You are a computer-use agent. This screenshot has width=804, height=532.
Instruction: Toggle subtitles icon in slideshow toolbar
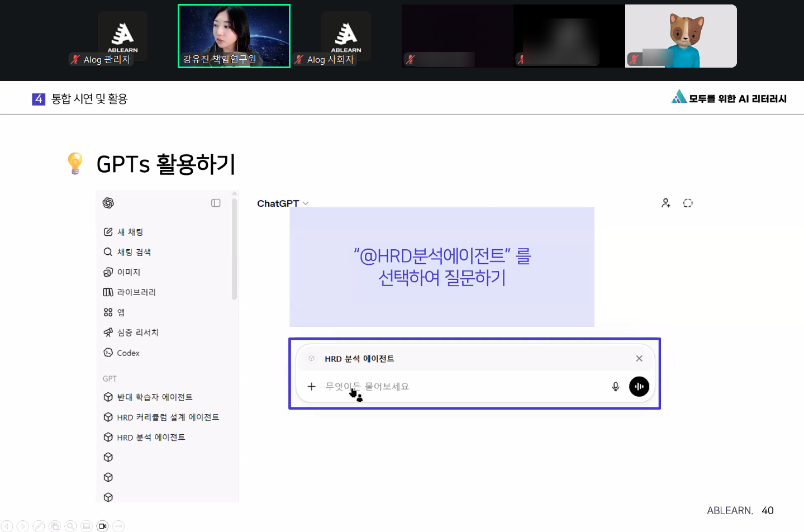click(87, 526)
